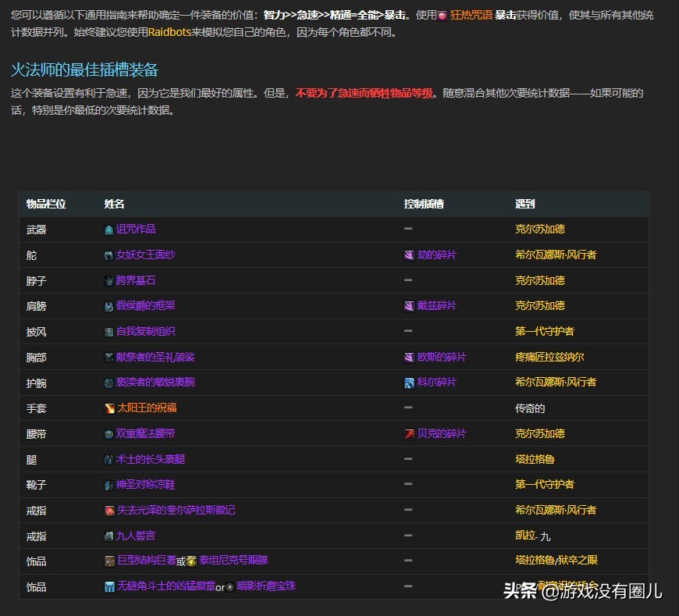Click the 欧斯的碎片 shard icon
The width and height of the screenshot is (679, 616).
pyautogui.click(x=409, y=357)
